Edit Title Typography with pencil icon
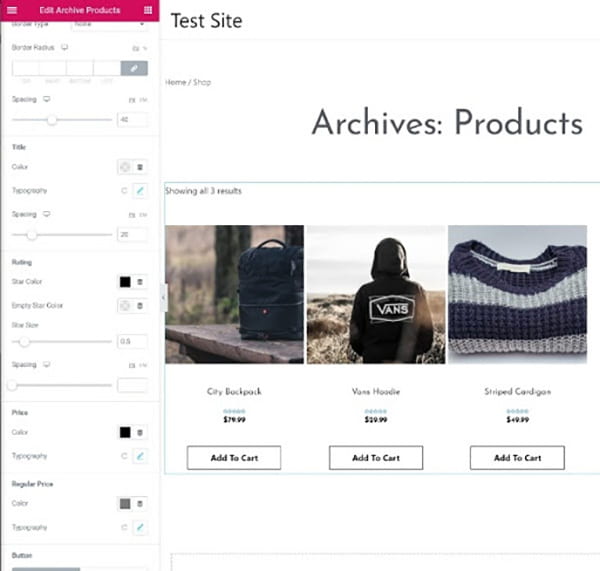600x571 pixels. (140, 191)
